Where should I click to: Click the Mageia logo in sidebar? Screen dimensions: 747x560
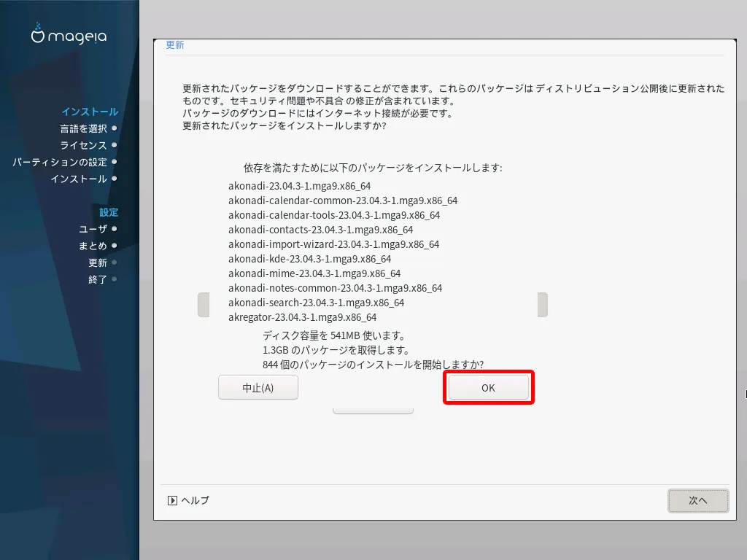69,35
